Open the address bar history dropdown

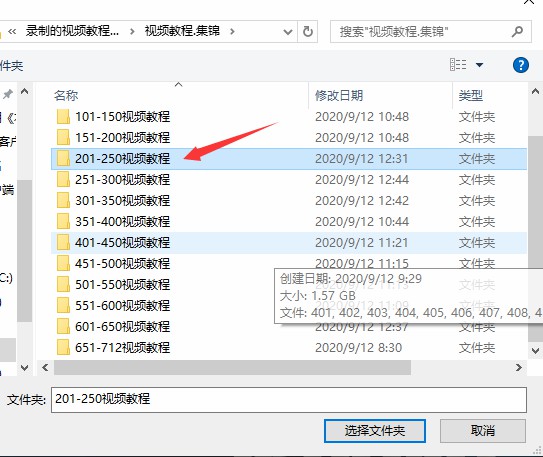287,32
